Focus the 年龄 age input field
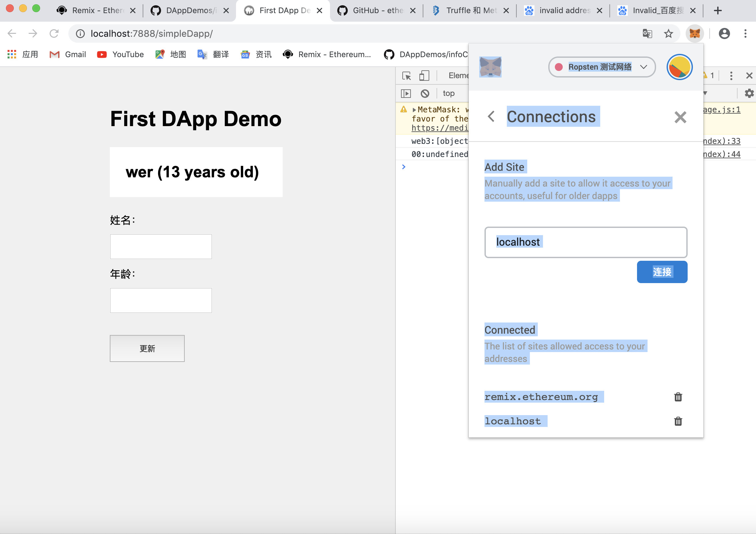The image size is (756, 534). coord(161,300)
